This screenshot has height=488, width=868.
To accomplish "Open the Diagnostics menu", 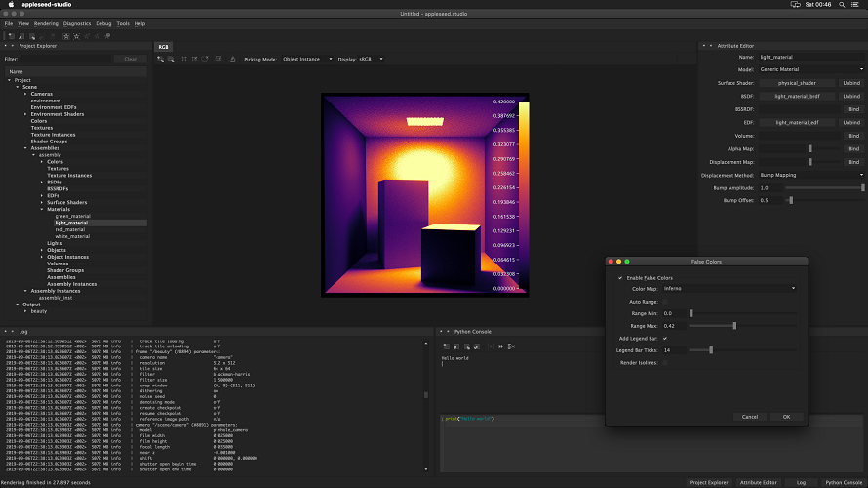I will [76, 23].
